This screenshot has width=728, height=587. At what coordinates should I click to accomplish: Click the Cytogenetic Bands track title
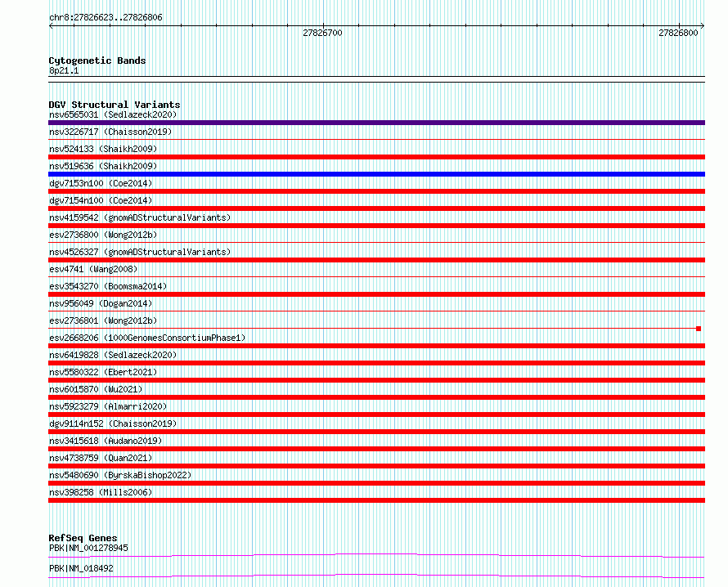tap(97, 60)
